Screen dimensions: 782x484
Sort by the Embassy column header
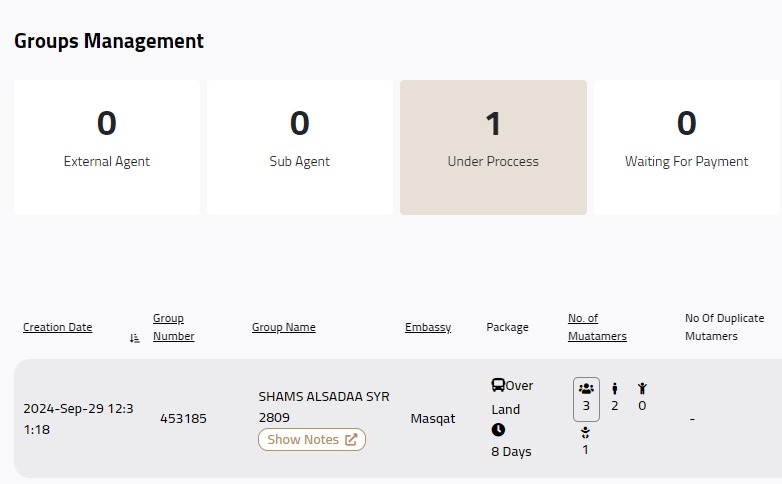(428, 327)
